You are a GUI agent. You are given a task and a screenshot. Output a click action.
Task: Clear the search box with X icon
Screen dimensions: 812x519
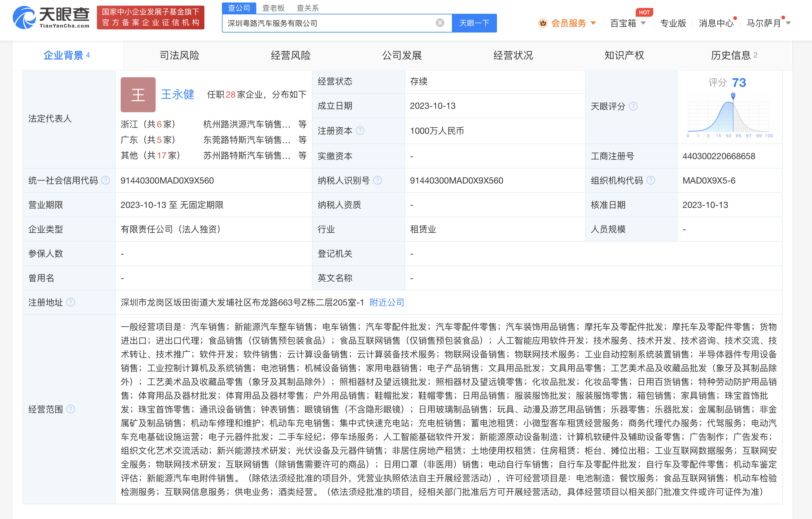click(440, 23)
